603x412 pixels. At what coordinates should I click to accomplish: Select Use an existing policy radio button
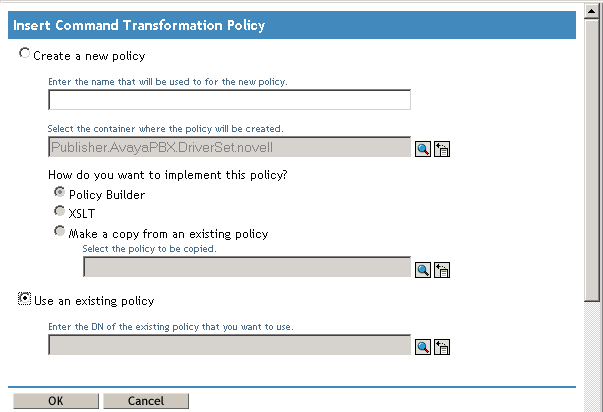(x=25, y=299)
